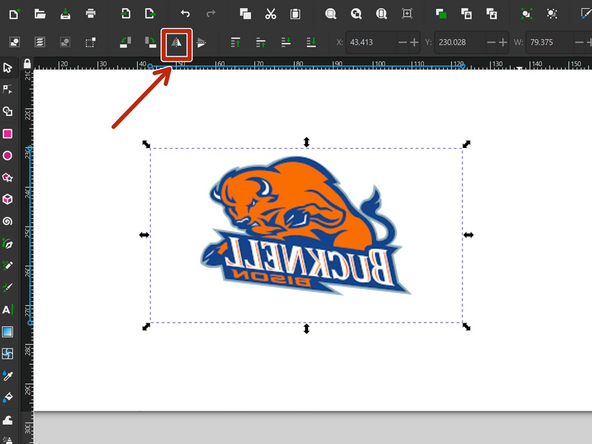Create a new document

(x=14, y=14)
